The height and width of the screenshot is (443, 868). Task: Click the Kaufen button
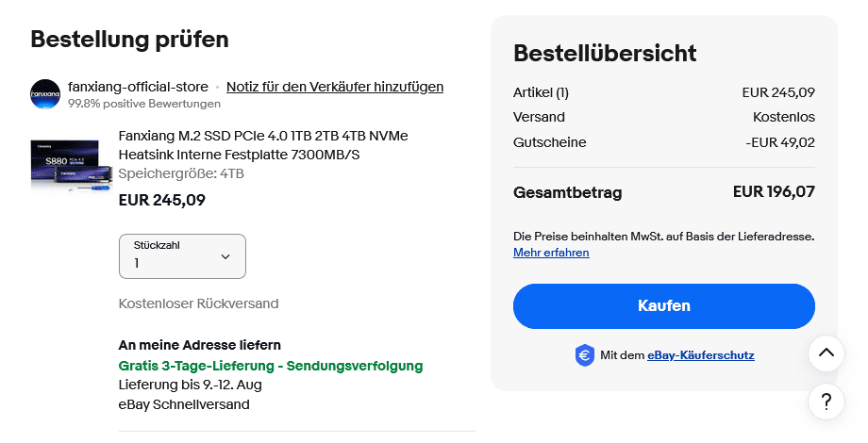point(663,306)
